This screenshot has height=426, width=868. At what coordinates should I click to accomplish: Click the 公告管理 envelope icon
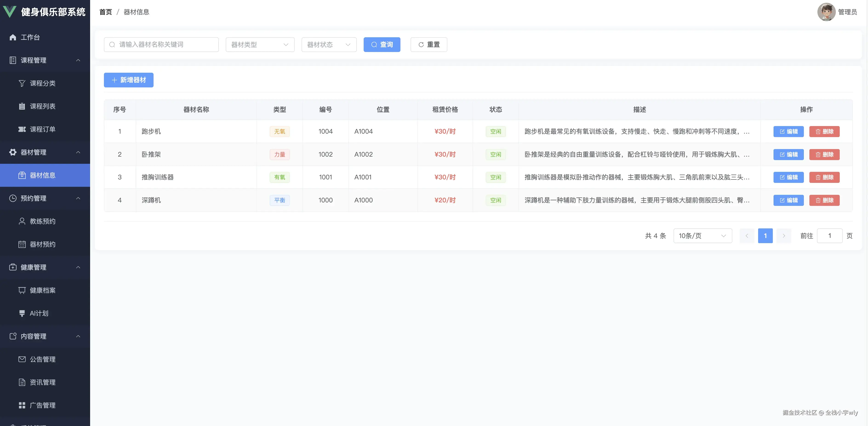(x=22, y=359)
